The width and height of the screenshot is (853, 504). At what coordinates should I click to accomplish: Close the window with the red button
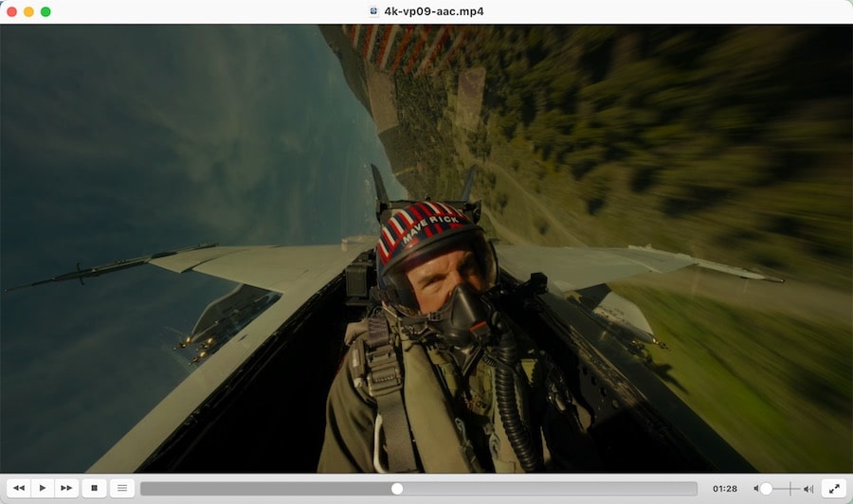(11, 11)
